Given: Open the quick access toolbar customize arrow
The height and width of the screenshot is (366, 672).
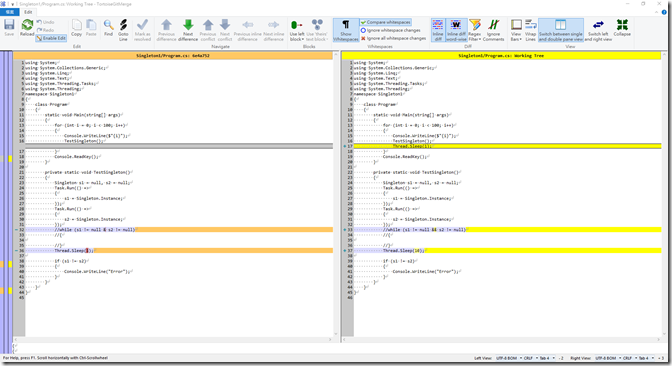Looking at the screenshot, I should [13, 4].
